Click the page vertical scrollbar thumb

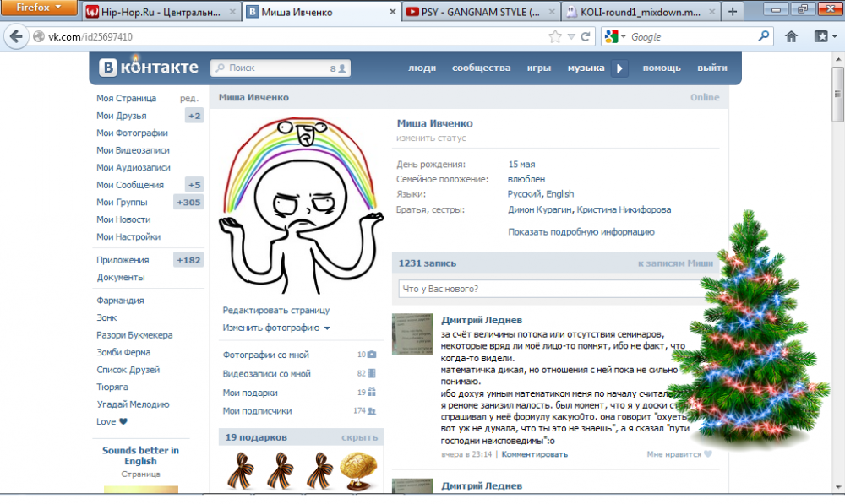coord(838,95)
